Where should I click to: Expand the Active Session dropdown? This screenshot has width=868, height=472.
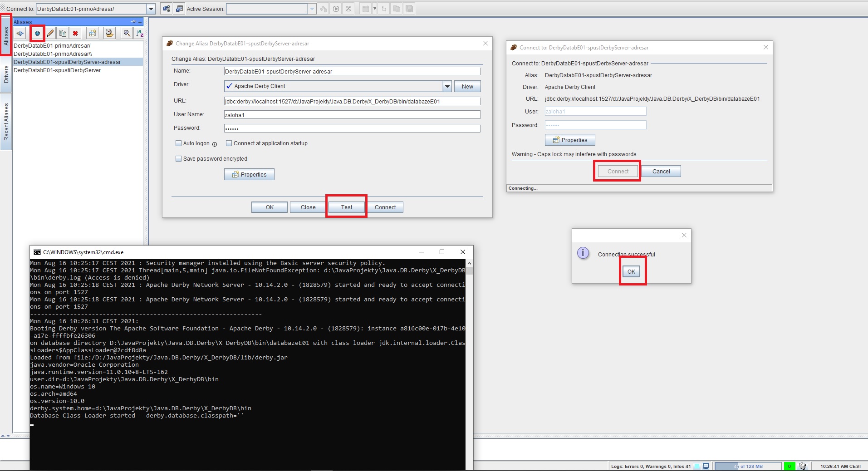click(x=312, y=9)
